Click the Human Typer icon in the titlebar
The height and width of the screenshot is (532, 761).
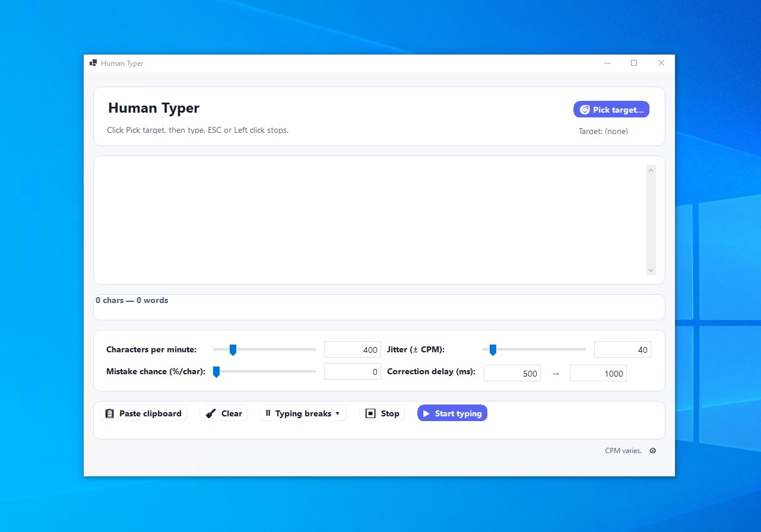93,62
